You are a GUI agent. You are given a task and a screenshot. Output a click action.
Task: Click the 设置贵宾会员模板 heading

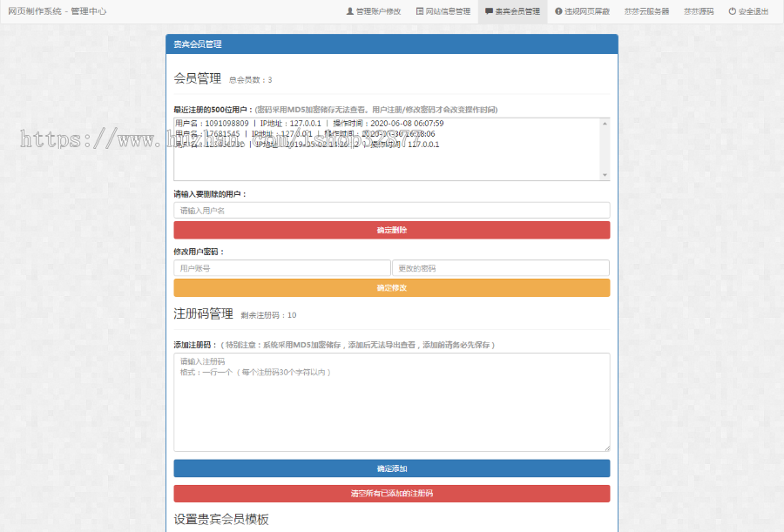(x=221, y=519)
